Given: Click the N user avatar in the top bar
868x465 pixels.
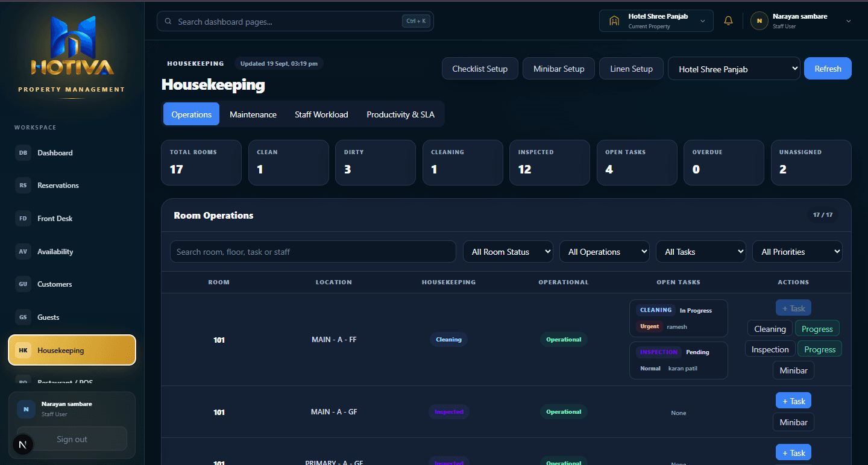Looking at the screenshot, I should 759,20.
